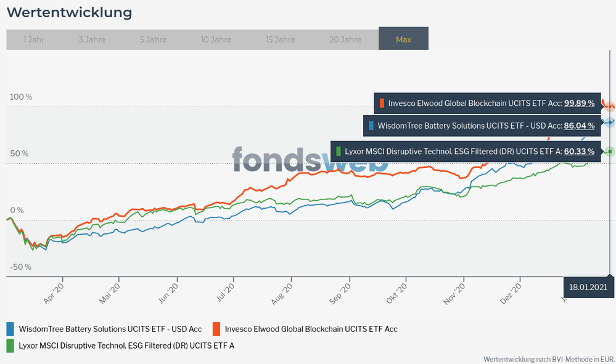Click the green data point marker
This screenshot has width=616, height=364.
[x=610, y=152]
